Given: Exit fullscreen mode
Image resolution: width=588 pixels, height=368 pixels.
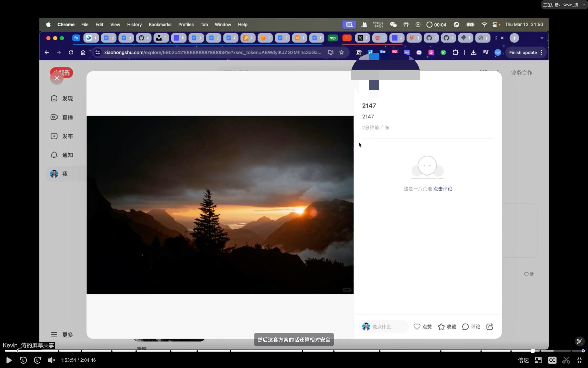Looking at the screenshot, I should point(579,360).
